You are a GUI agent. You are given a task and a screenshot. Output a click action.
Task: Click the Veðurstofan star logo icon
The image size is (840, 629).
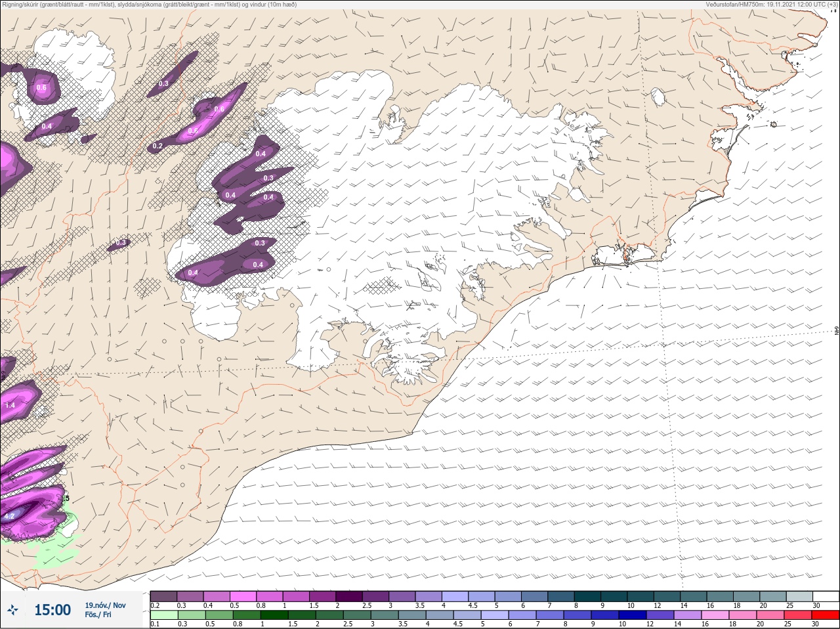pos(12,610)
